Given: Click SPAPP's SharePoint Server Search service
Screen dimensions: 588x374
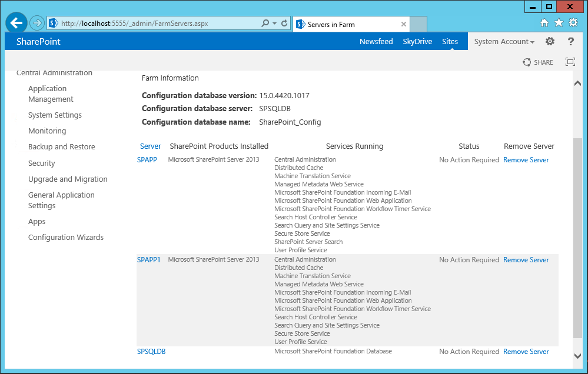Looking at the screenshot, I should (308, 242).
